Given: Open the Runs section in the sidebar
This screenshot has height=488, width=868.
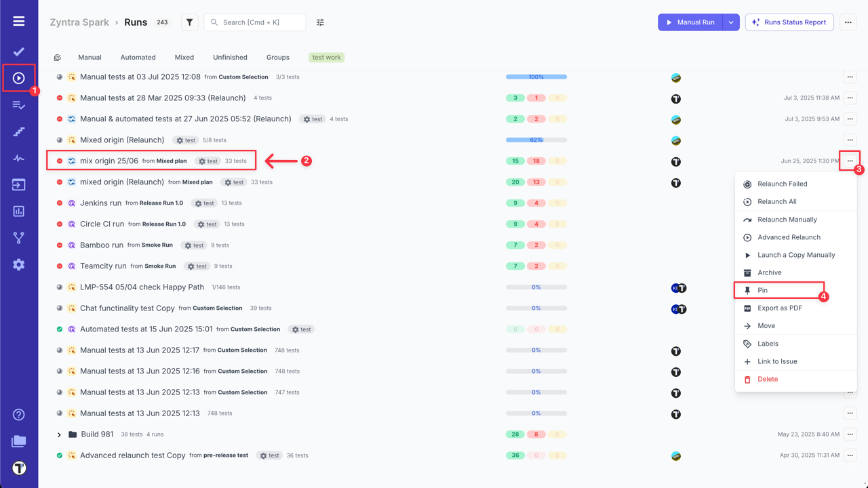Looking at the screenshot, I should point(18,77).
